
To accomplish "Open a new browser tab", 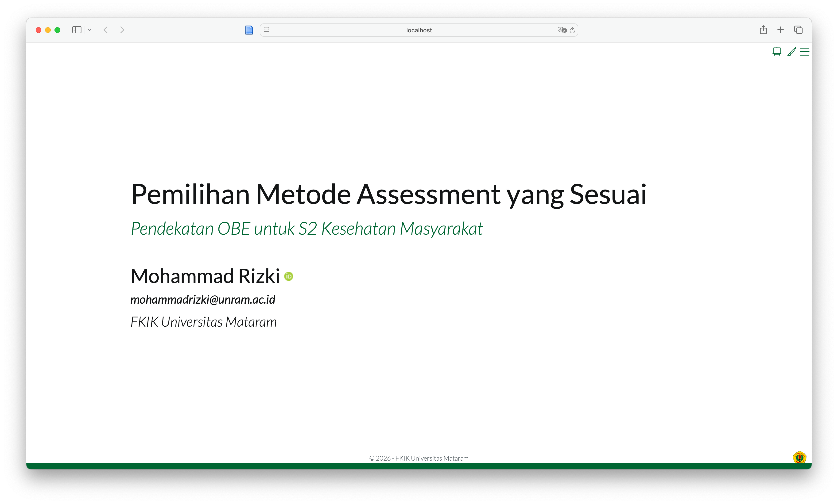I will pos(780,30).
